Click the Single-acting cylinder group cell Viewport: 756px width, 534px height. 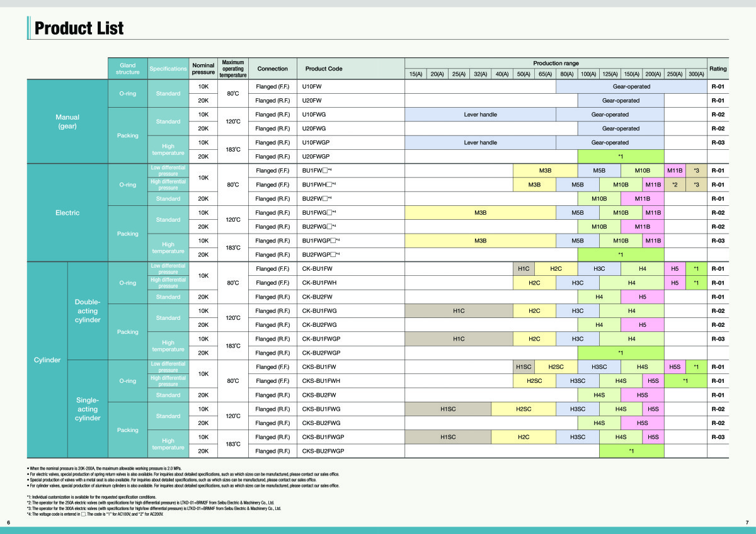coord(88,409)
